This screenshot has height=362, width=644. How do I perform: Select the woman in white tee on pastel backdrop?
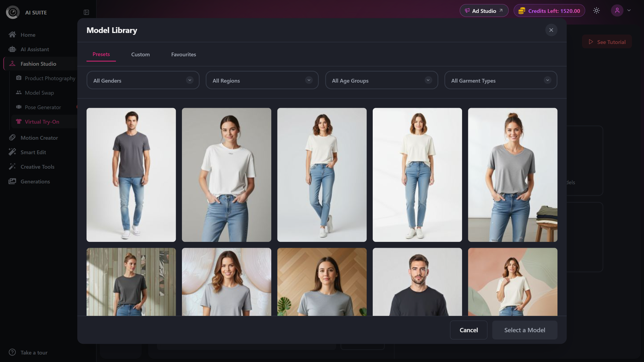pyautogui.click(x=513, y=282)
